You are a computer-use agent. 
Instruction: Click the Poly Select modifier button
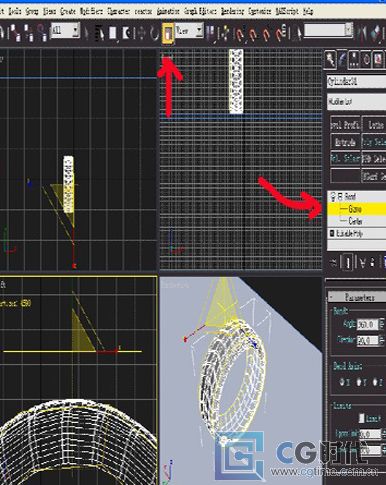[375, 142]
